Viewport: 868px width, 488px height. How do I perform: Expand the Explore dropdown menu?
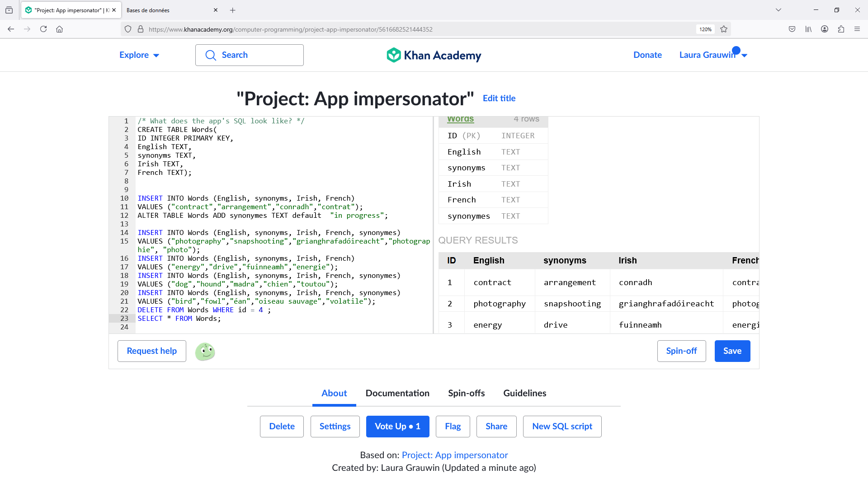tap(139, 55)
